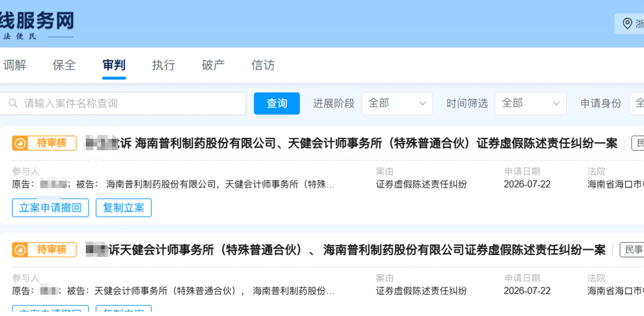
Task: Open the 破产 tab
Action: click(x=213, y=65)
